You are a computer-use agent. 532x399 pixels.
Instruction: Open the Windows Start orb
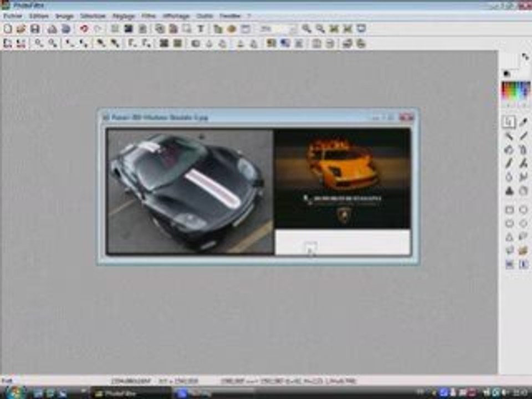pyautogui.click(x=15, y=392)
